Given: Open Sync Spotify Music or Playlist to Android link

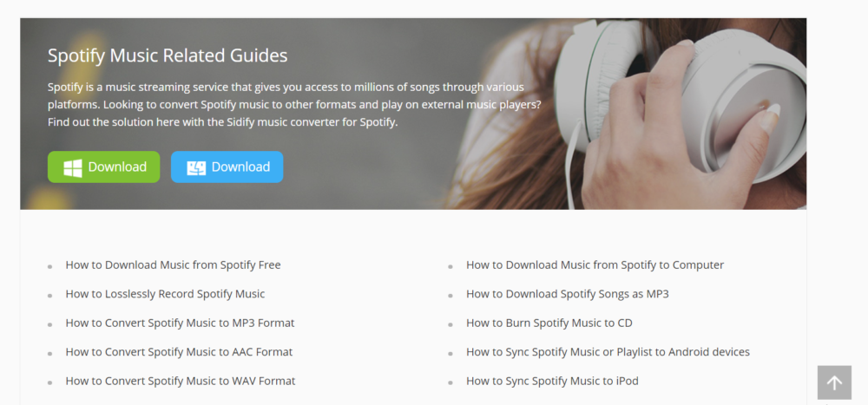Looking at the screenshot, I should pos(608,352).
